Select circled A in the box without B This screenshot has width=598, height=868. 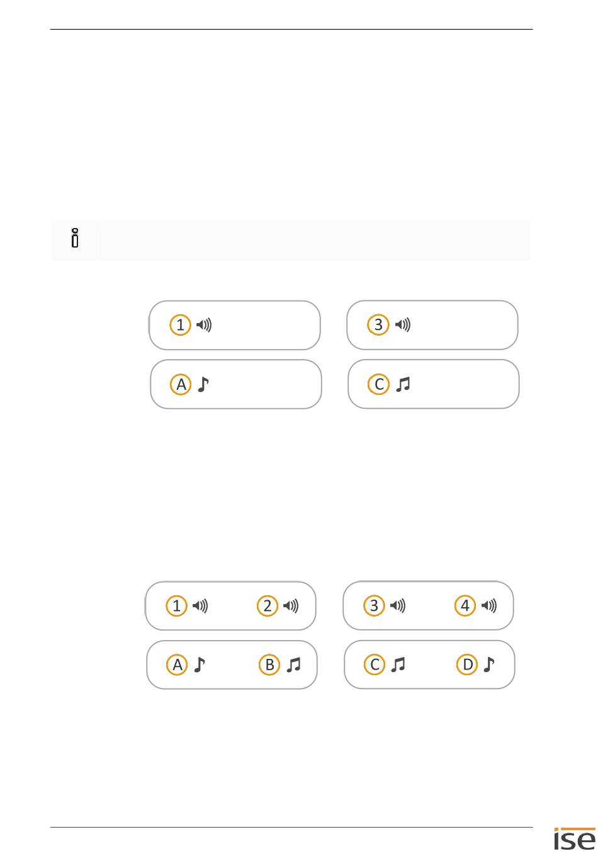pos(181,384)
